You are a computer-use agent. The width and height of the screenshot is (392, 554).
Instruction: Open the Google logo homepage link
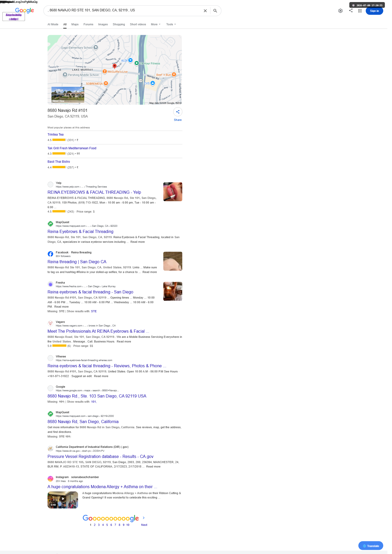[25, 10]
